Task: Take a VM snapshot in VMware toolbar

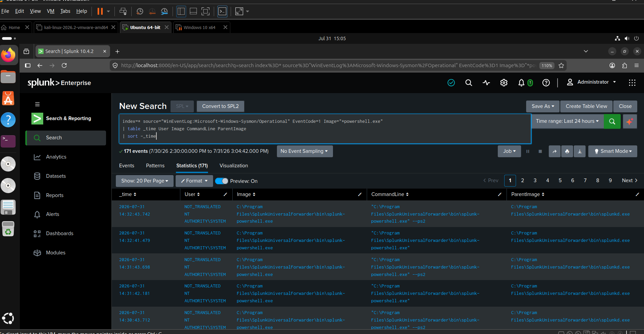Action: (140, 11)
